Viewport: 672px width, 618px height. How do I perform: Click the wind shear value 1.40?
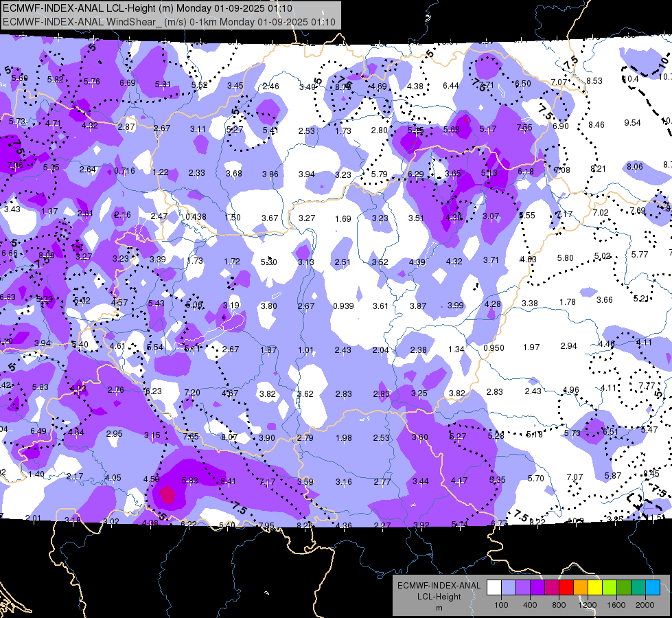[36, 474]
